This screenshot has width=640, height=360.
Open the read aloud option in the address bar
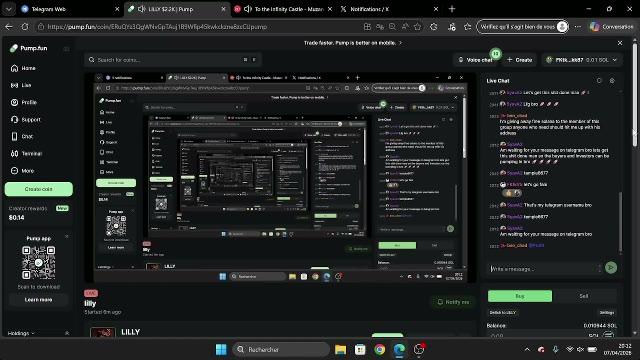[x=405, y=27]
